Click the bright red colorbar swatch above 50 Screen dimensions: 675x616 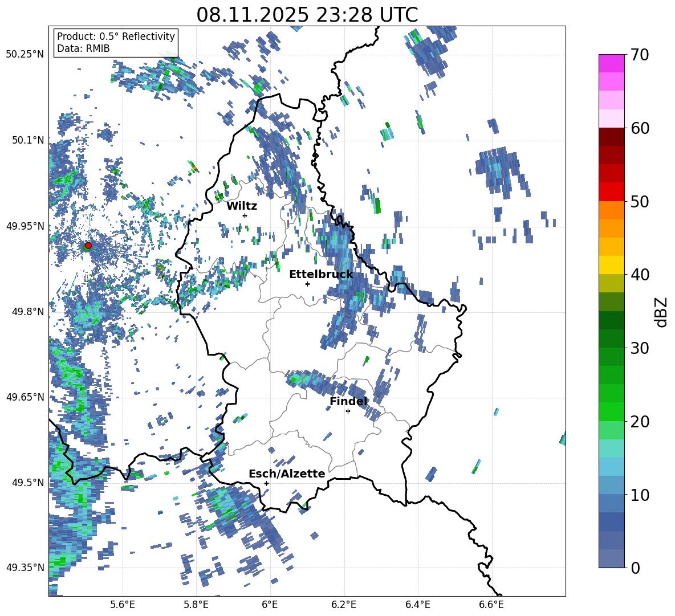[x=611, y=192]
